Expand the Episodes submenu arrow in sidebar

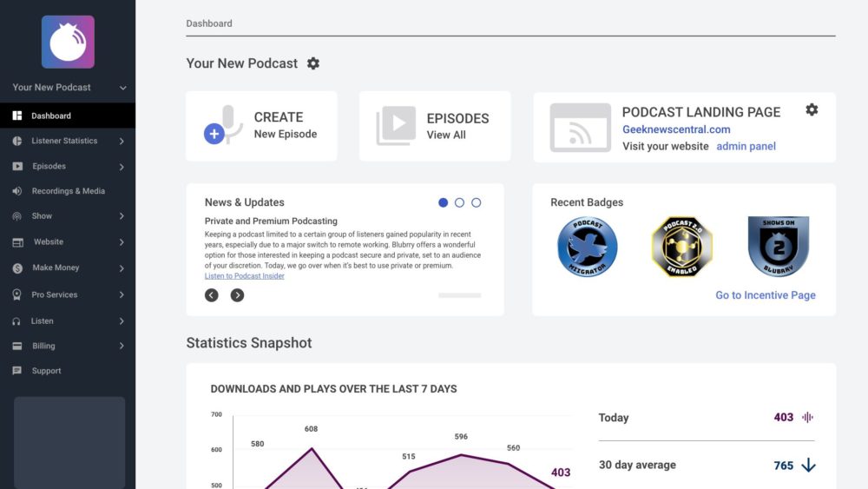pos(122,167)
